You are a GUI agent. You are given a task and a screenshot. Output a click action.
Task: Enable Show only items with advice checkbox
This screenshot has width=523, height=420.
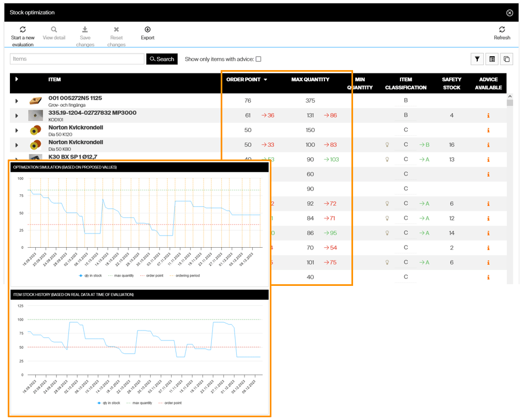tap(258, 59)
